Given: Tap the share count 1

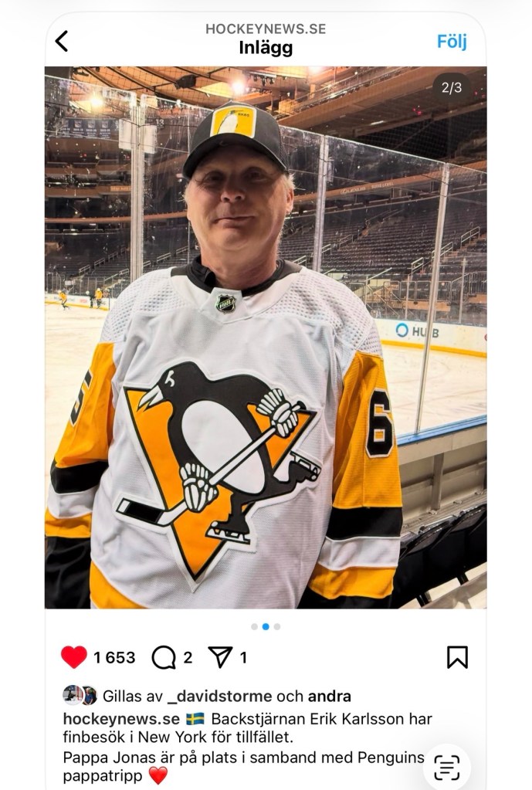Looking at the screenshot, I should [x=243, y=658].
